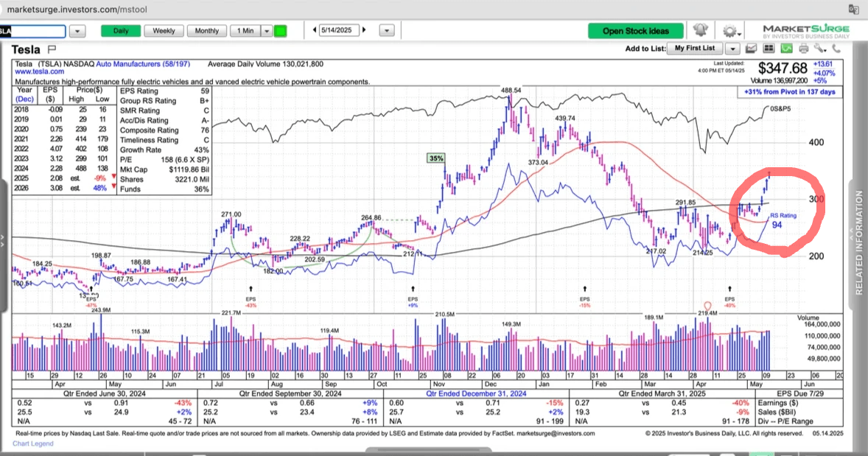Viewport: 868px width, 456px height.
Task: Expand the Add to List dropdown arrow
Action: tap(732, 49)
